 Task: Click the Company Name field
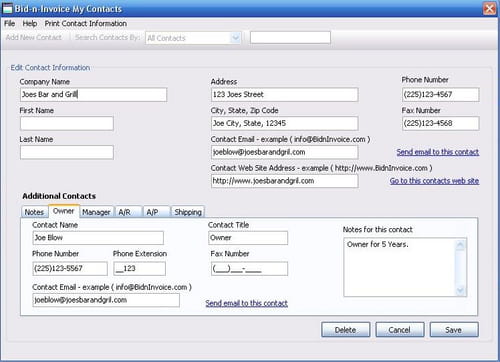(93, 95)
